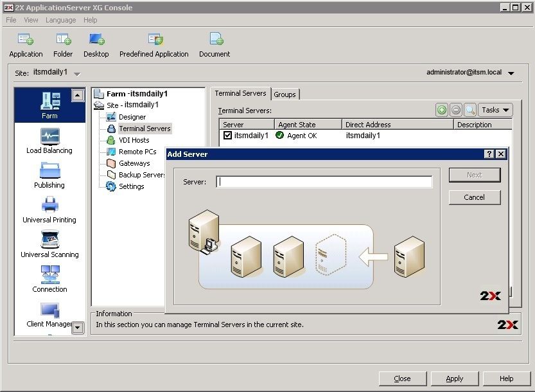The width and height of the screenshot is (535, 392).
Task: Click the category list scroll up arrow
Action: tap(78, 95)
